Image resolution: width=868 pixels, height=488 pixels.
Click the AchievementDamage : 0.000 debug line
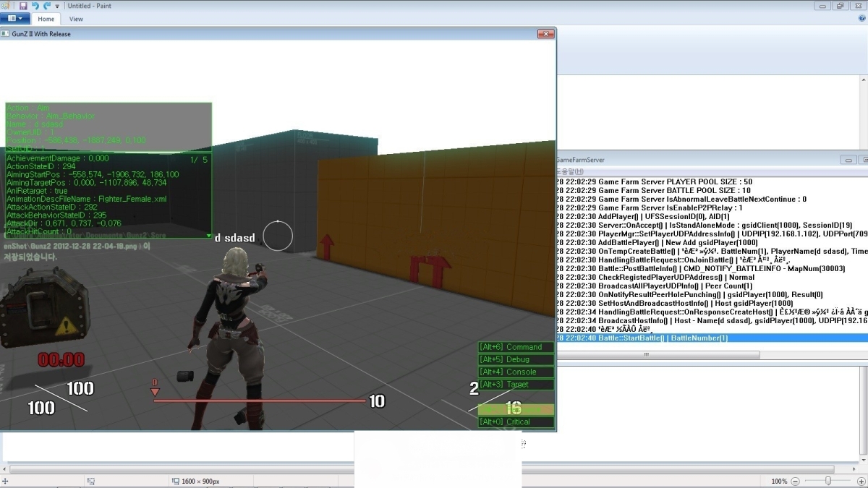57,158
